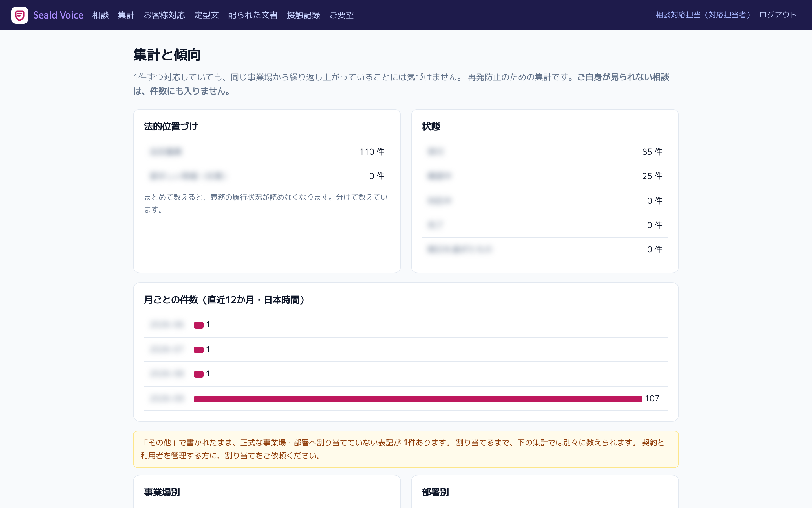Screen dimensions: 812x508
Task: Select 定型文 from the top navigation
Action: click(x=207, y=15)
